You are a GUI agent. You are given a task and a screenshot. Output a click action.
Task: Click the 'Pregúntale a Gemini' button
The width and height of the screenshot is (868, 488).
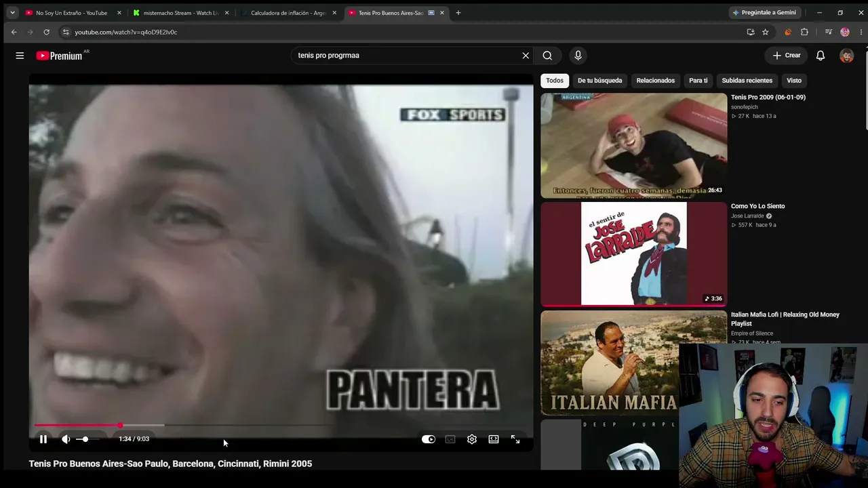(x=764, y=13)
